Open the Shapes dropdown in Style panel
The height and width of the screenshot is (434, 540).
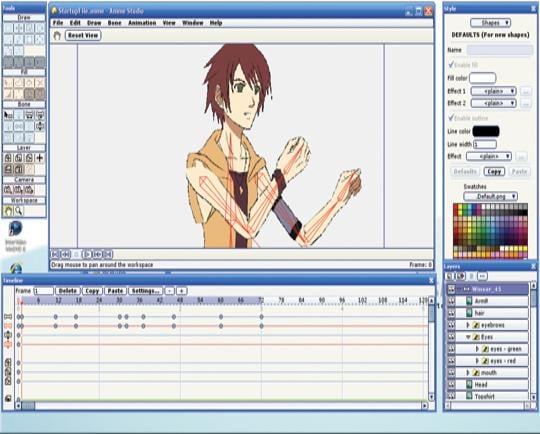click(x=491, y=23)
